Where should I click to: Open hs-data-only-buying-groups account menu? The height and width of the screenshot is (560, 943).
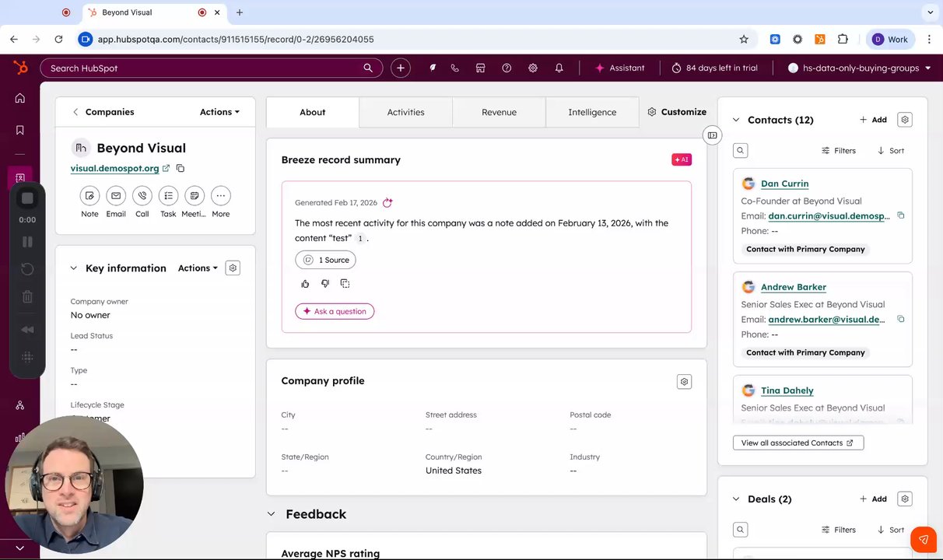[860, 68]
